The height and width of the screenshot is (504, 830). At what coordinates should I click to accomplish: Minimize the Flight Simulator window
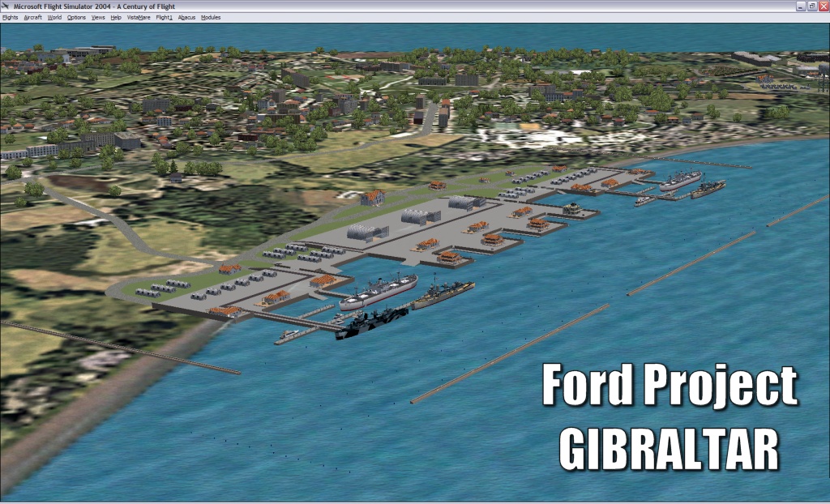coord(800,6)
